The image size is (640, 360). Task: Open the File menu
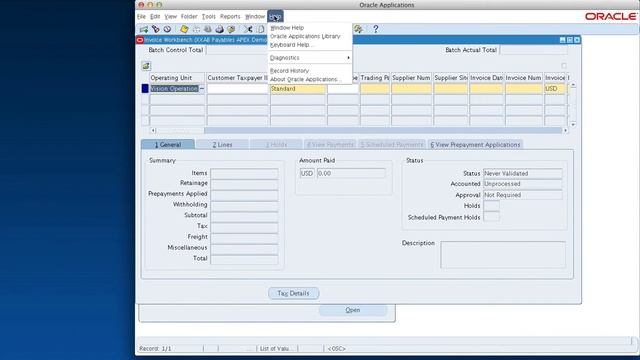coord(142,17)
